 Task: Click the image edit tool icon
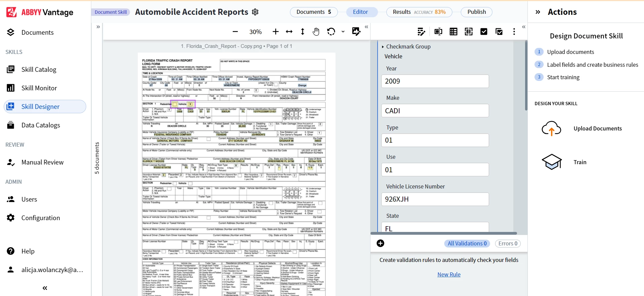tap(356, 32)
